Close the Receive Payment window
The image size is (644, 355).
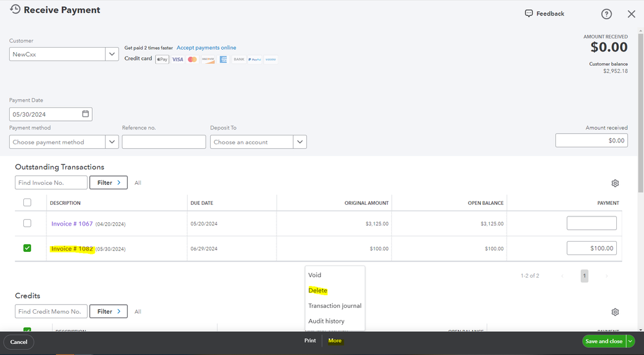coord(631,14)
